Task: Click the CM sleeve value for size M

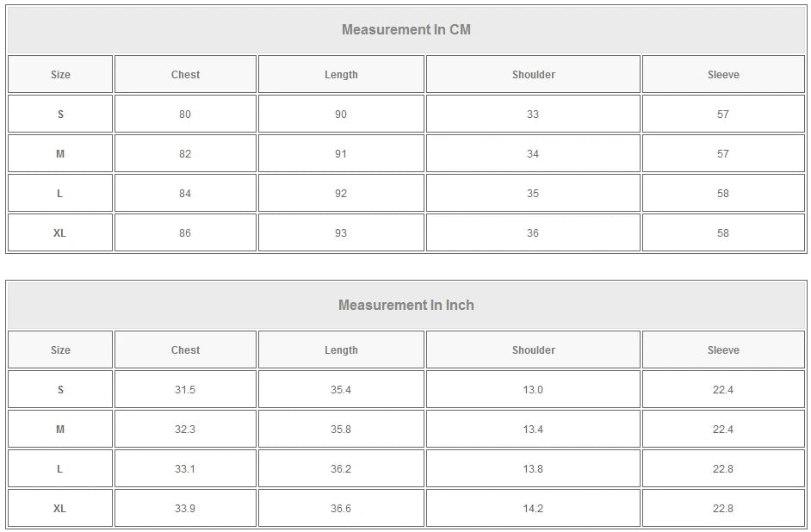Action: 723,154
